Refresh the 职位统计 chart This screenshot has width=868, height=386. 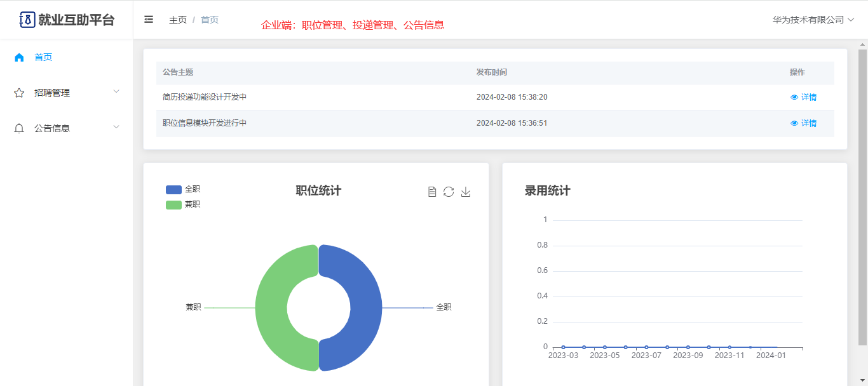coord(449,192)
